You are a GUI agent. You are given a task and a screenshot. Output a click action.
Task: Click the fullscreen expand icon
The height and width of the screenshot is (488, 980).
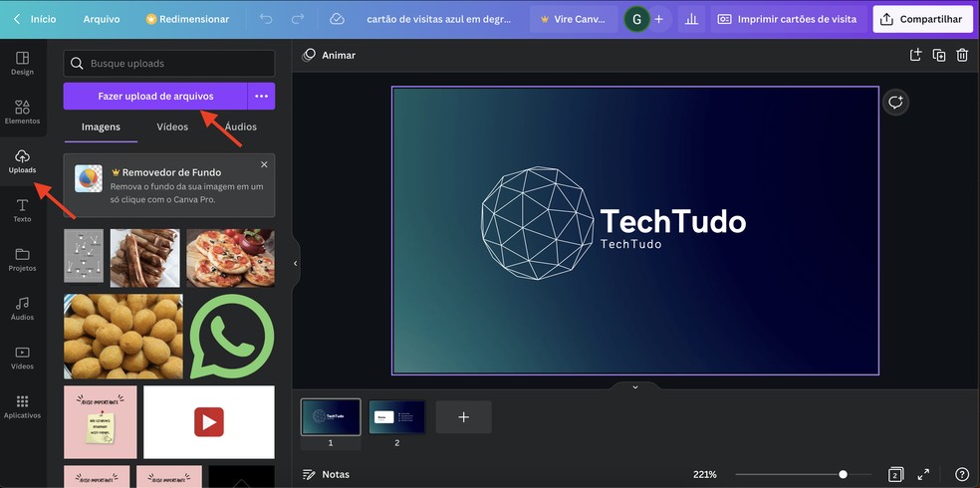[x=923, y=474]
